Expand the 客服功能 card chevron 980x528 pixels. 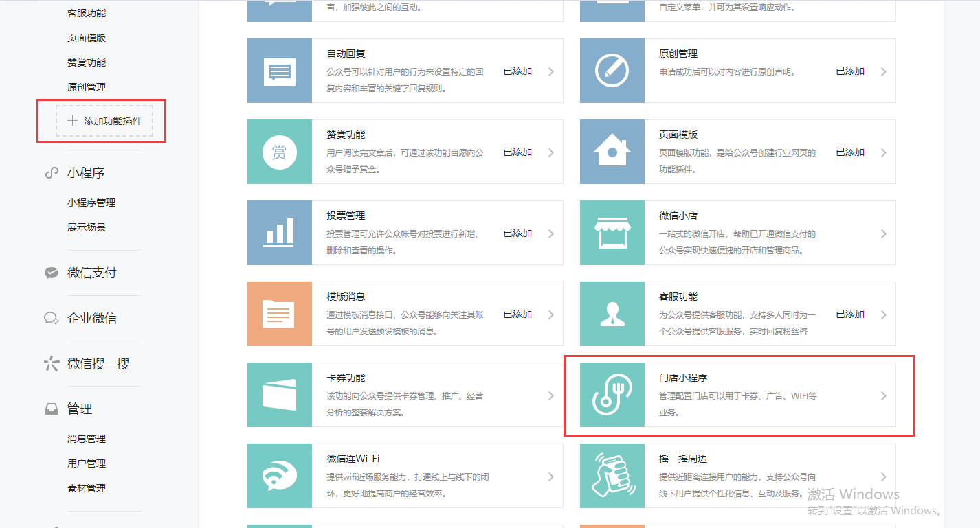tap(884, 314)
